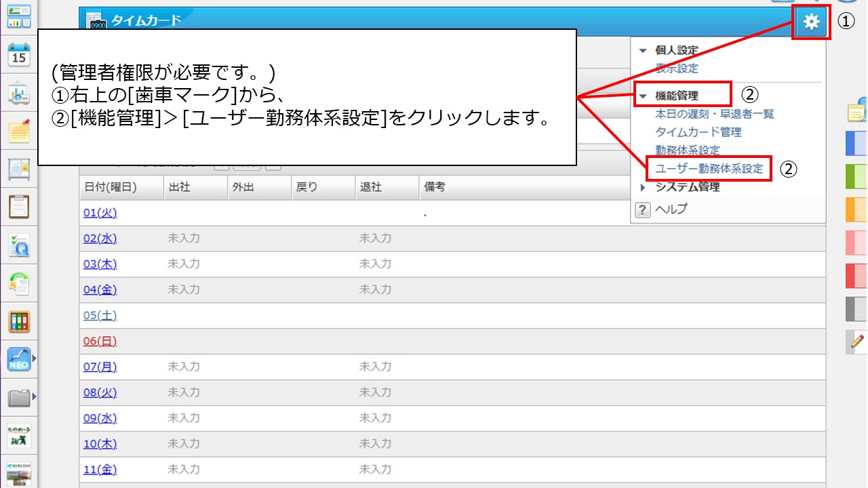The height and width of the screenshot is (488, 868).
Task: Open the yellow sticky note sidebar icon
Action: [x=19, y=131]
